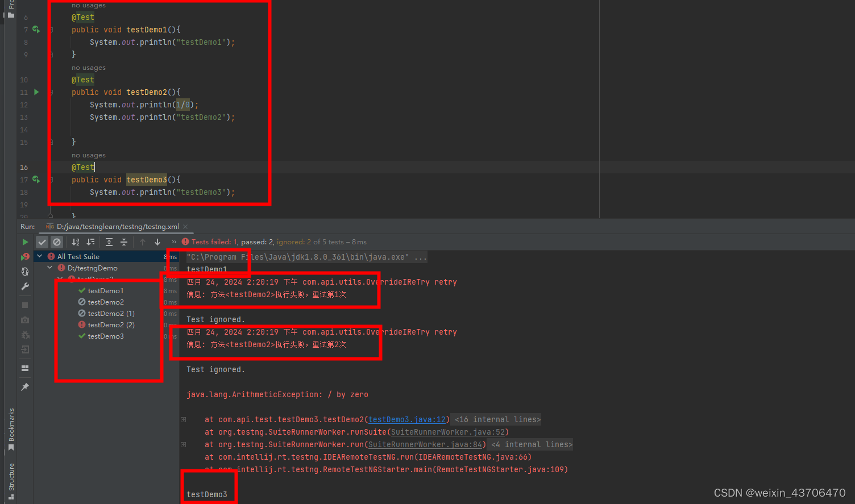
Task: Toggle auto-test rerun icon
Action: (x=25, y=272)
